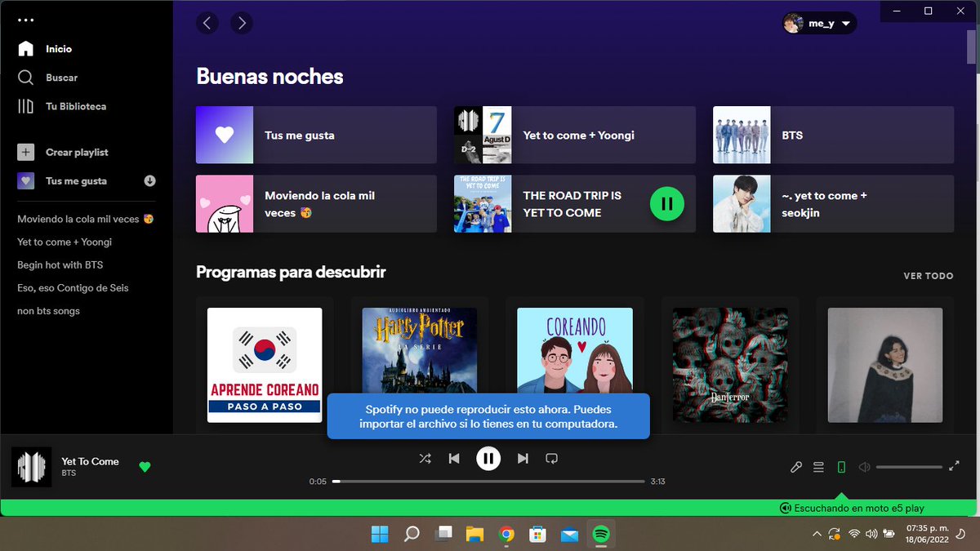Toggle shuffle playback icon
The image size is (980, 551).
[425, 459]
